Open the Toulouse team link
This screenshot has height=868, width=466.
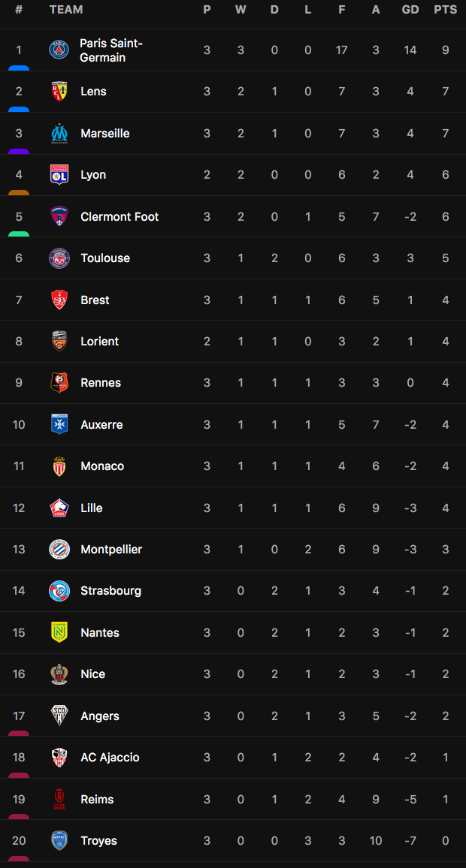click(x=105, y=258)
